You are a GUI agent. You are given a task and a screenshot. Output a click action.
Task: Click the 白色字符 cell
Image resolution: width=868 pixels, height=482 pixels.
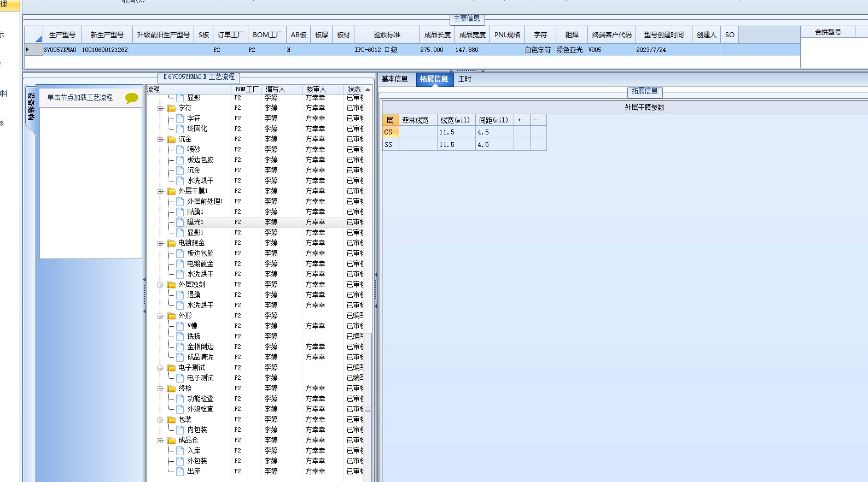(540, 50)
